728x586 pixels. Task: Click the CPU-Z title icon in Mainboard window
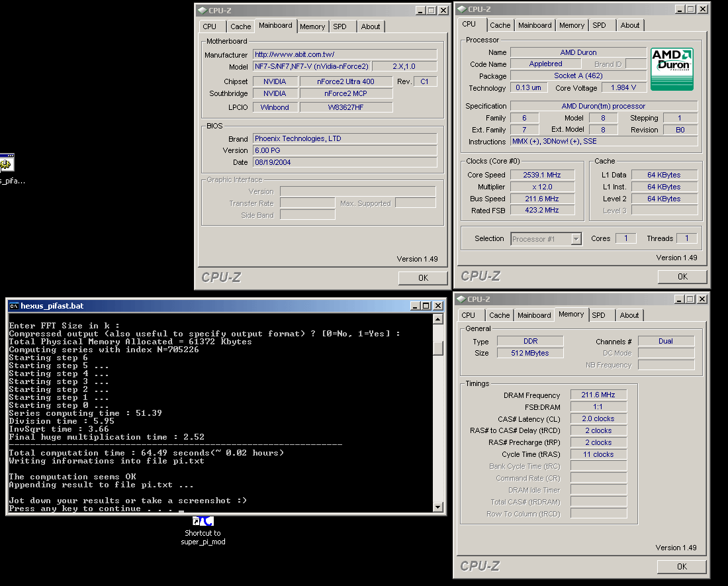(202, 10)
